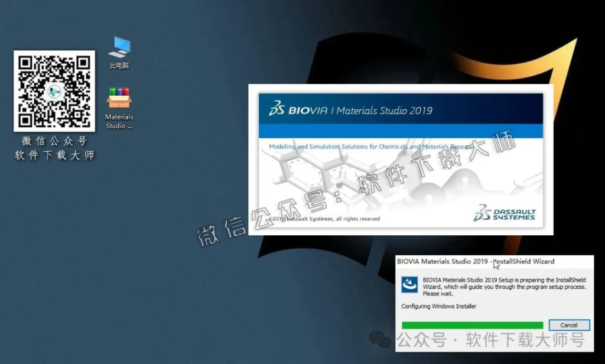Click the Dassault Systèmes copyright notice
Viewport: 605px width, 364px height.
(x=325, y=219)
